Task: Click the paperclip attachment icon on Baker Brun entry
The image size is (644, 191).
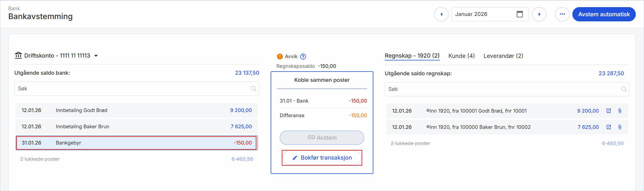Action: click(620, 127)
